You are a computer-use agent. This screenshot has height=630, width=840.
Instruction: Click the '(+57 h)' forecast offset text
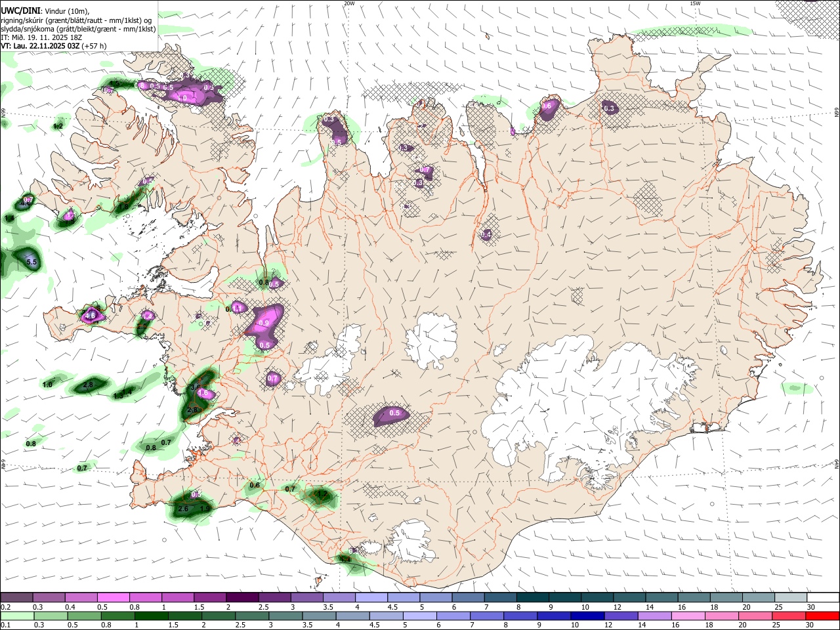tap(94, 46)
